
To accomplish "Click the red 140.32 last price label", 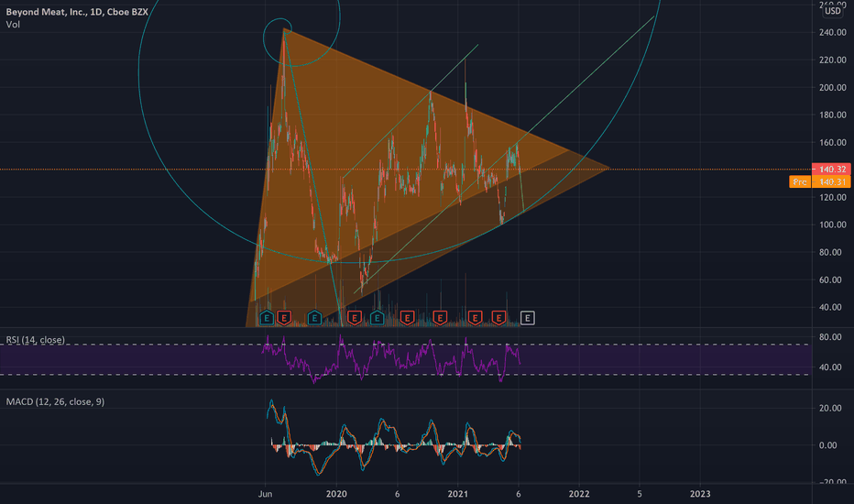I will click(x=831, y=170).
